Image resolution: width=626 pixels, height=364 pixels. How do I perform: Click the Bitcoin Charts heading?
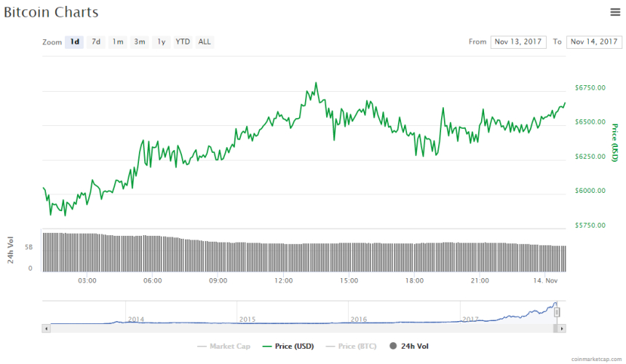point(51,12)
